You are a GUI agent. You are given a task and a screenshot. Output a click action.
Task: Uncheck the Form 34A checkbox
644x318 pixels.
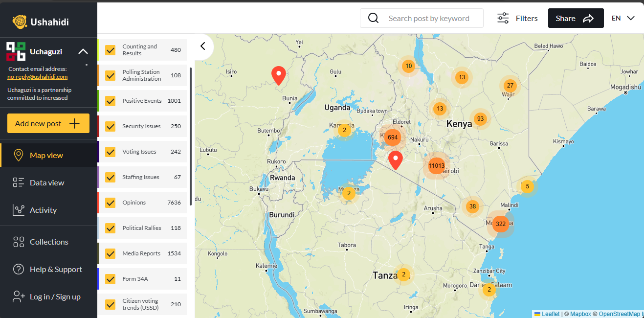[111, 279]
